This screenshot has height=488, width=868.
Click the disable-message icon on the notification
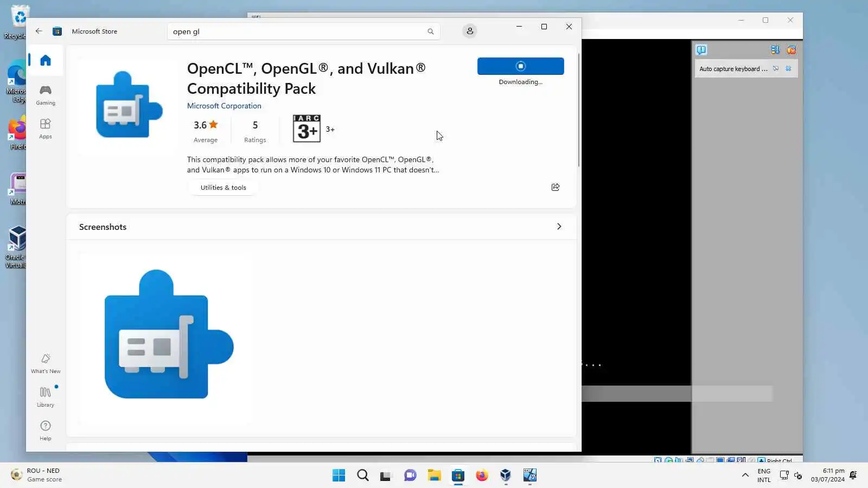click(776, 68)
